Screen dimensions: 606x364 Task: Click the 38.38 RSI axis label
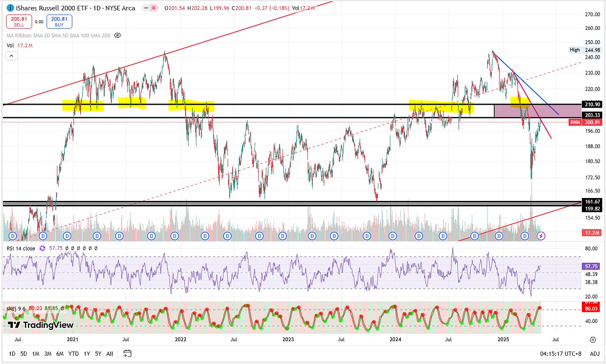pyautogui.click(x=591, y=282)
